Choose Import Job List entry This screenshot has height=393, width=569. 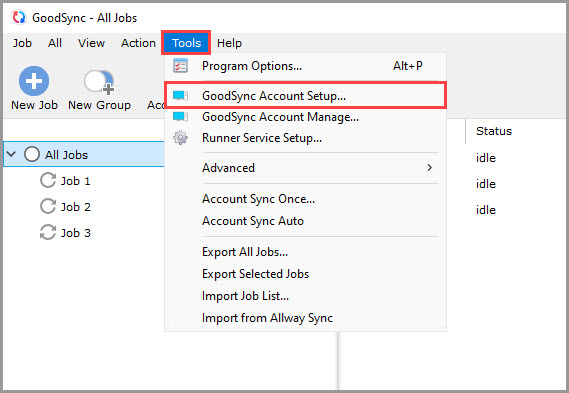(x=305, y=296)
